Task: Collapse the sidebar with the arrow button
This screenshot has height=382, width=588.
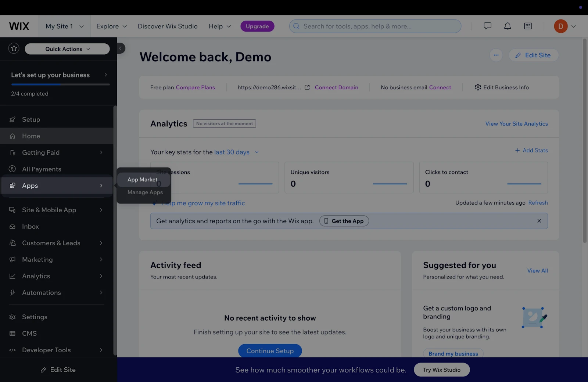Action: click(121, 48)
